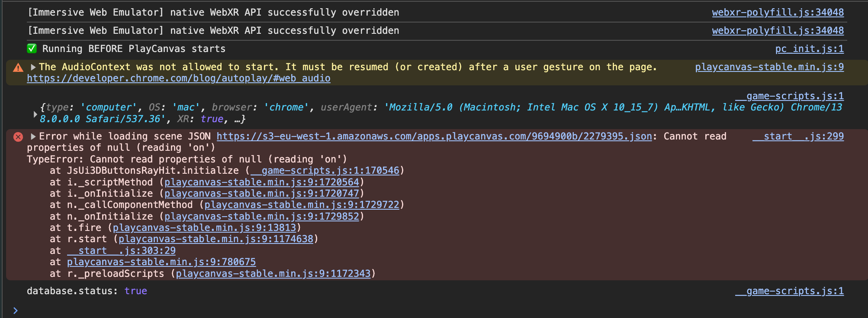Viewport: 868px width, 318px height.
Task: Click the green checkmark emoji
Action: (32, 49)
